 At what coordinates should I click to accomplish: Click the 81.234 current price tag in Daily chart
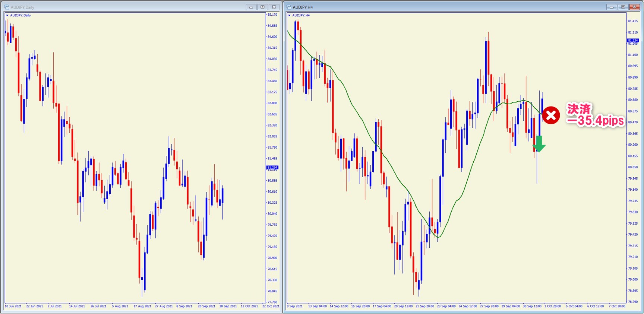[272, 168]
